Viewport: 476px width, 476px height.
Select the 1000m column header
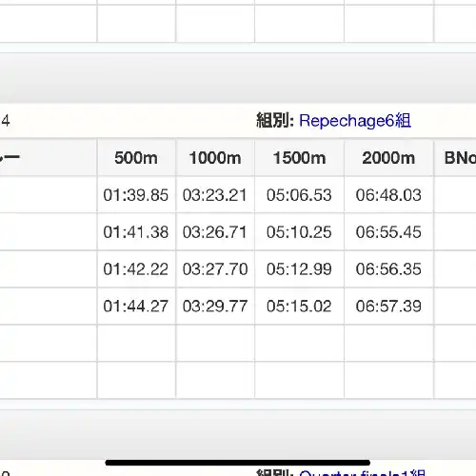[215, 158]
